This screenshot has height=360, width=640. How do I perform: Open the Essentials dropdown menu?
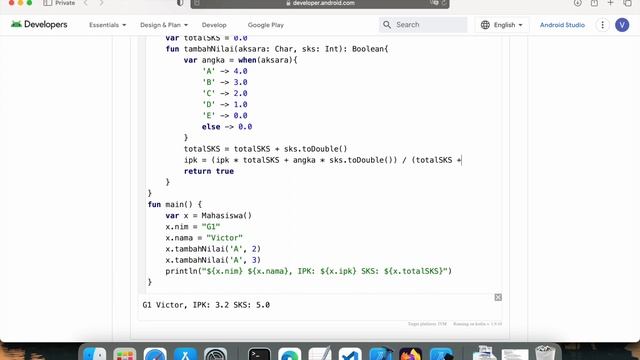107,25
